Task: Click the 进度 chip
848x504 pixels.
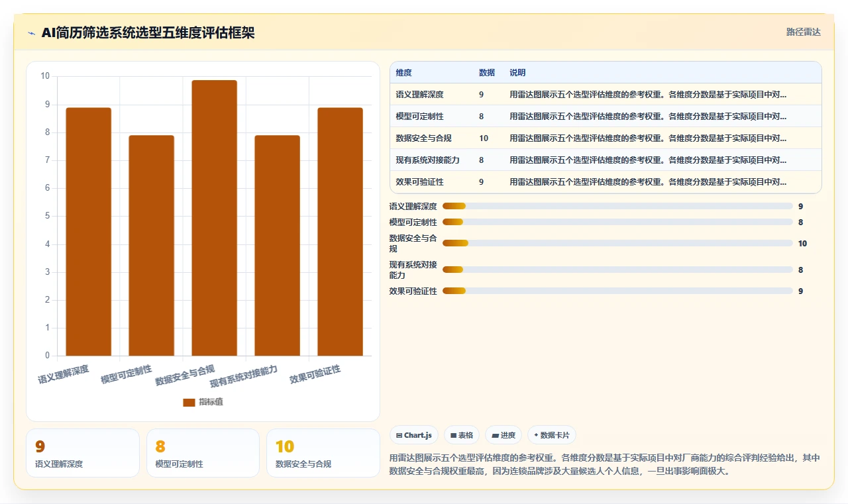Action: [x=503, y=435]
